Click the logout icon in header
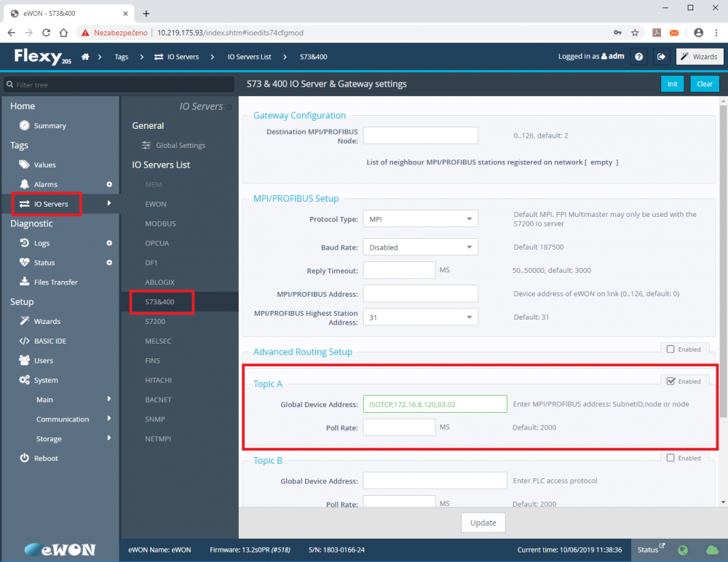Viewport: 728px width, 562px height. tap(661, 57)
